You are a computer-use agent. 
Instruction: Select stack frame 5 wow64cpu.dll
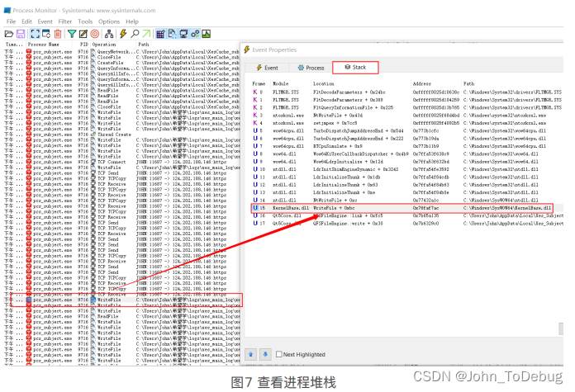(x=407, y=130)
